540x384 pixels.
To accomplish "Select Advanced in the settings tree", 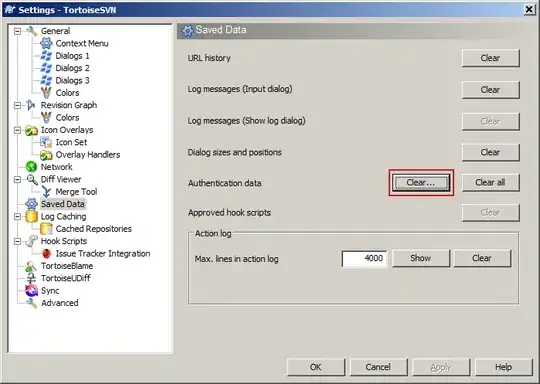I will (x=60, y=303).
